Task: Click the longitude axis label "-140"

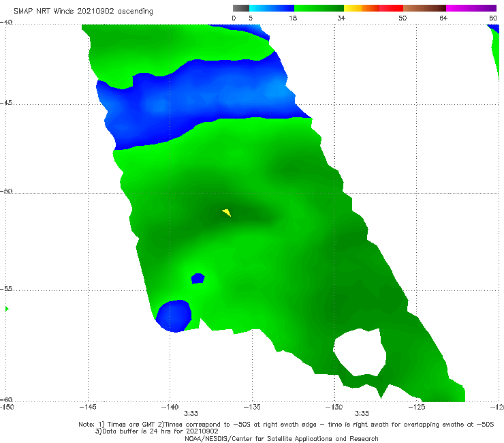Action: 170,407
